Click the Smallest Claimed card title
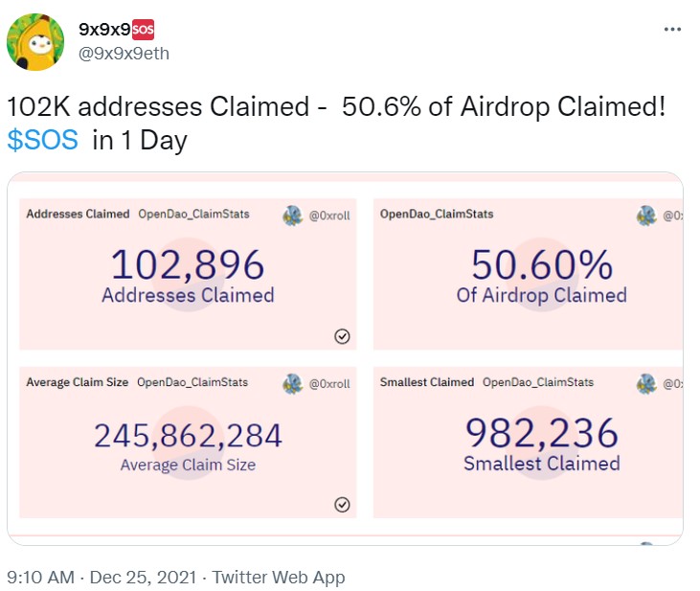The image size is (700, 591). coord(427,382)
